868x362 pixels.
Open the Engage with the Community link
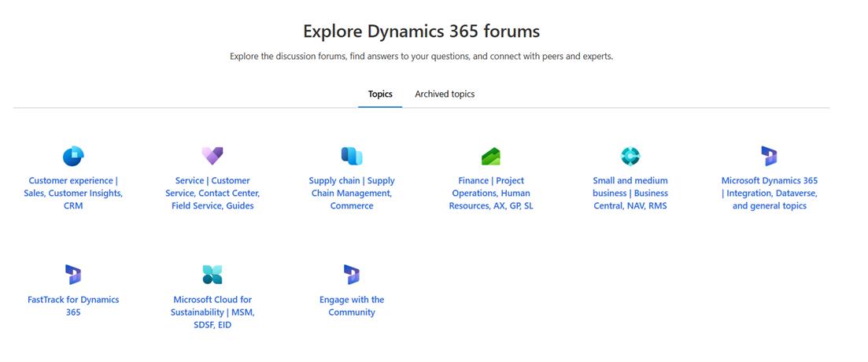pyautogui.click(x=352, y=306)
